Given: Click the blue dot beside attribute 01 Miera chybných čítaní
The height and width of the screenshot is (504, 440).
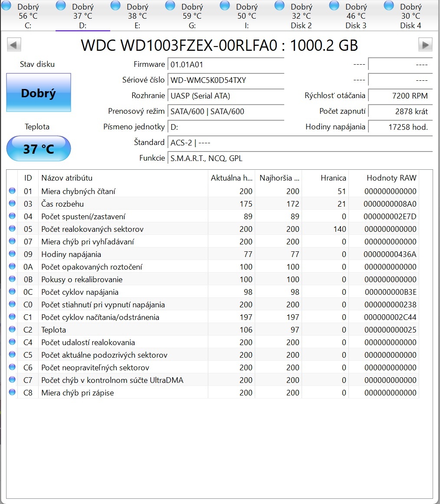Looking at the screenshot, I should pyautogui.click(x=12, y=191).
